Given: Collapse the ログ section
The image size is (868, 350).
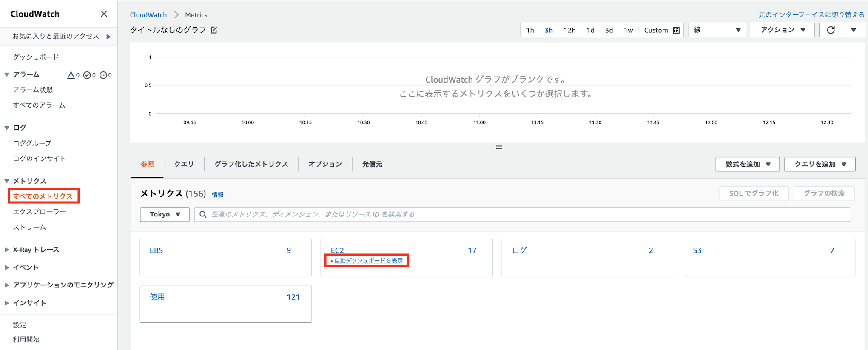Looking at the screenshot, I should point(7,128).
